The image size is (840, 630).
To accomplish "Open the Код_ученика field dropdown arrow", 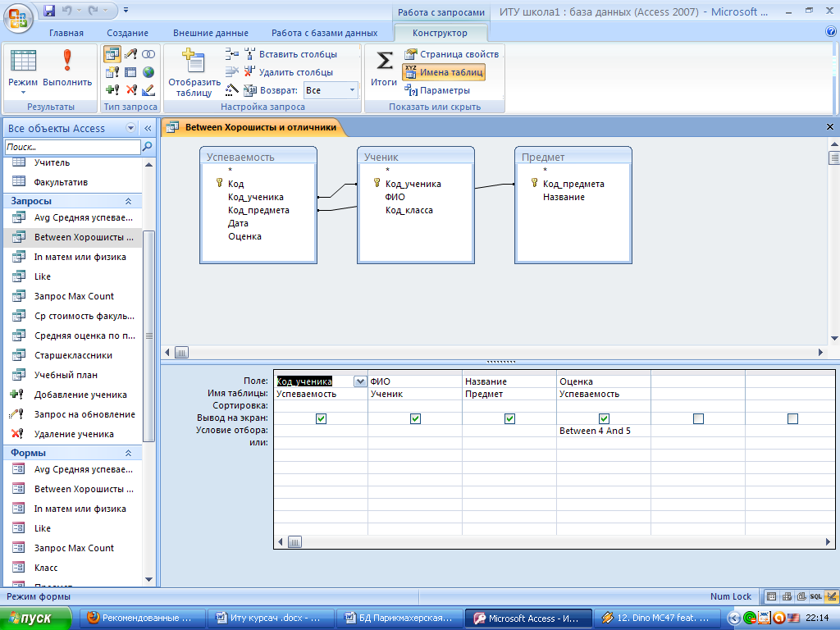I will point(361,381).
